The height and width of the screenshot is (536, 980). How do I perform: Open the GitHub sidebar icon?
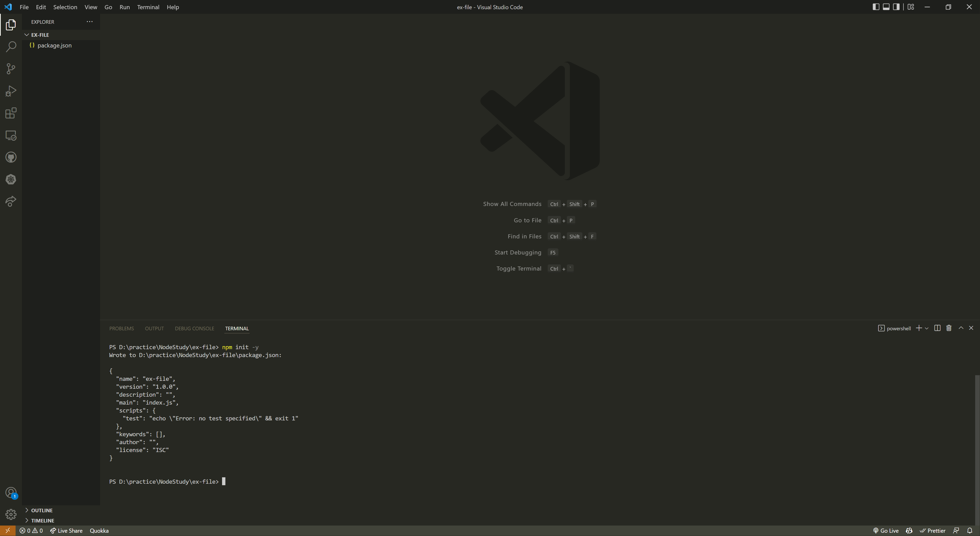point(11,157)
